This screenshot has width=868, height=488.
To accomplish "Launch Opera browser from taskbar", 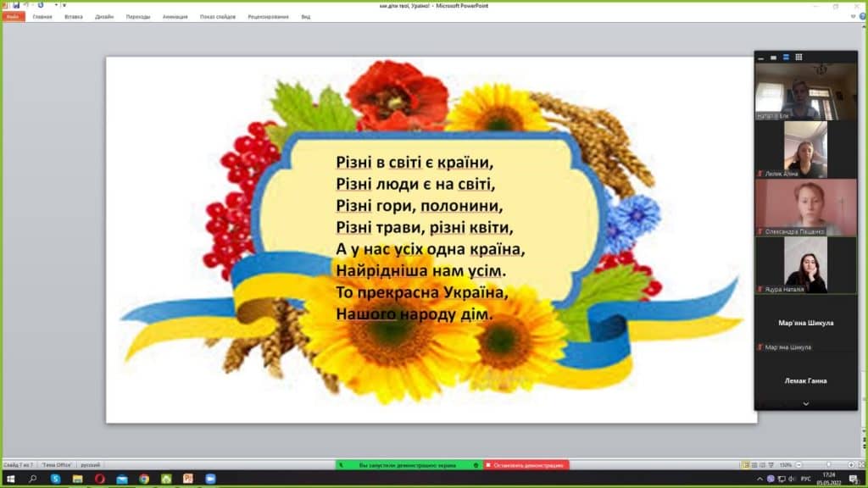I will click(x=99, y=479).
